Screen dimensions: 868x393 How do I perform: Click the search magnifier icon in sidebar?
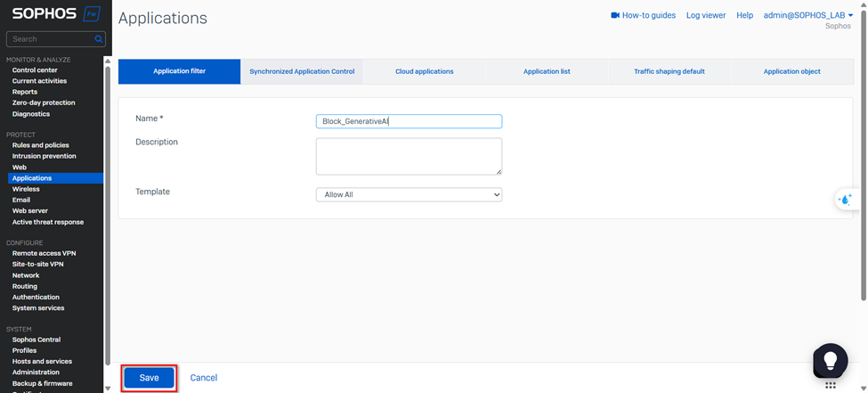[x=99, y=39]
